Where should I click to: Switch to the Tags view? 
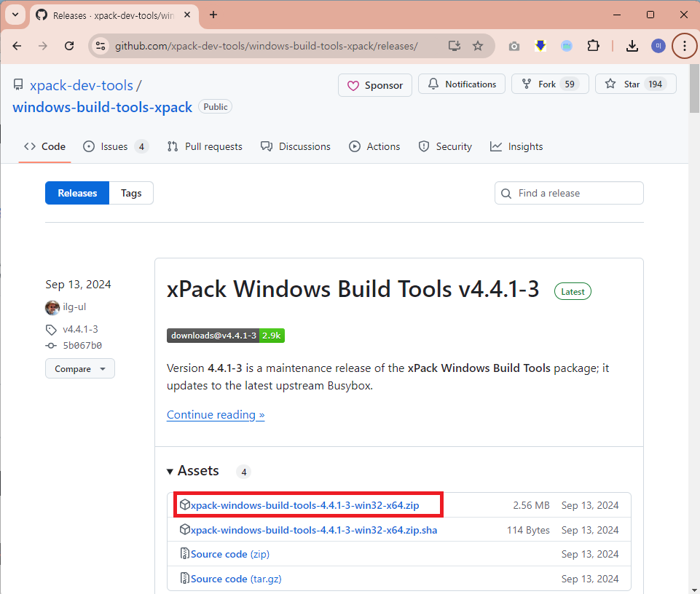(131, 193)
